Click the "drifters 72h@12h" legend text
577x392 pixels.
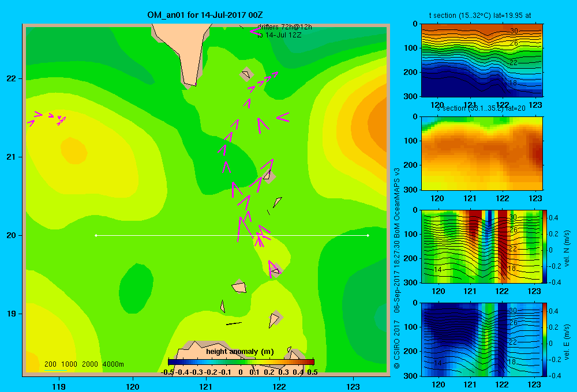tap(285, 27)
